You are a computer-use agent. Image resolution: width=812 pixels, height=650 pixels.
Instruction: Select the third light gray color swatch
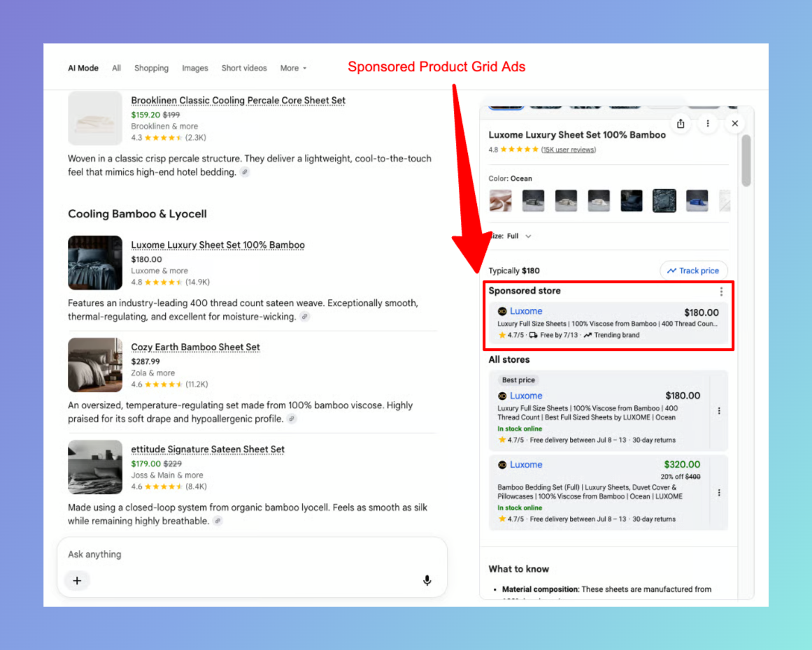pos(566,201)
